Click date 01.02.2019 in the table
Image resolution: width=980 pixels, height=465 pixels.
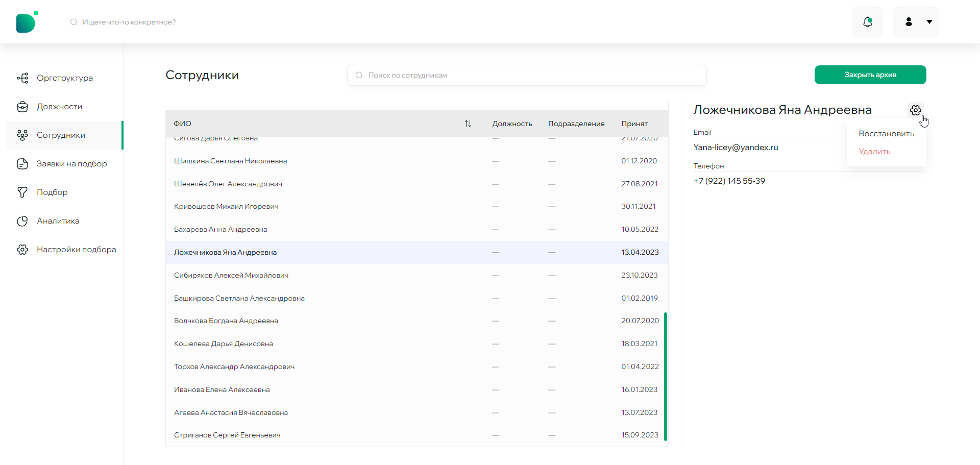coord(640,298)
